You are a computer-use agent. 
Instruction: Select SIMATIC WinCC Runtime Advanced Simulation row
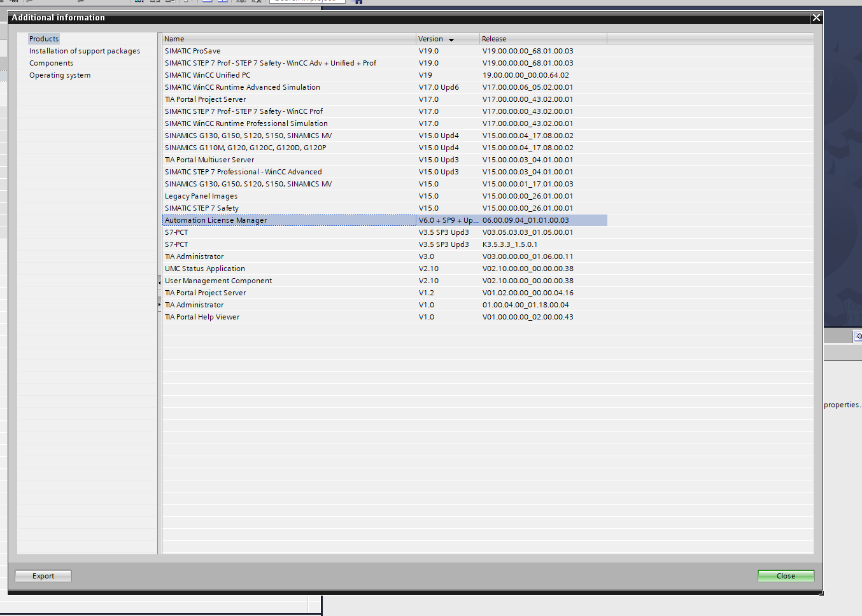pyautogui.click(x=385, y=87)
